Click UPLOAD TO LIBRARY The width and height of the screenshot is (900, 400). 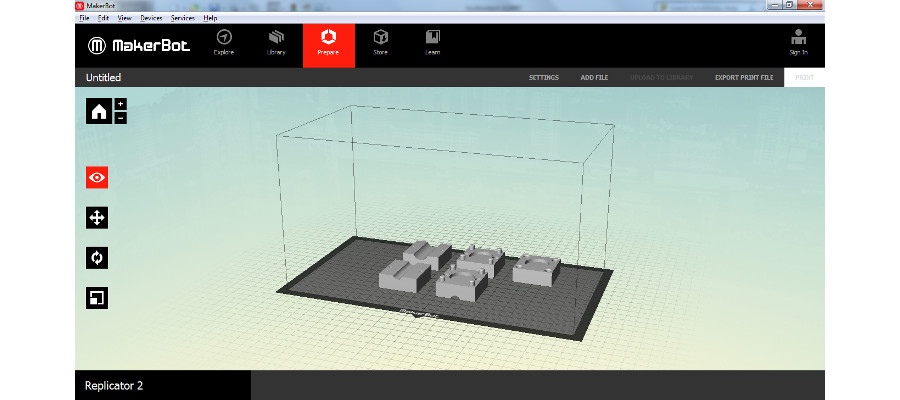[661, 77]
